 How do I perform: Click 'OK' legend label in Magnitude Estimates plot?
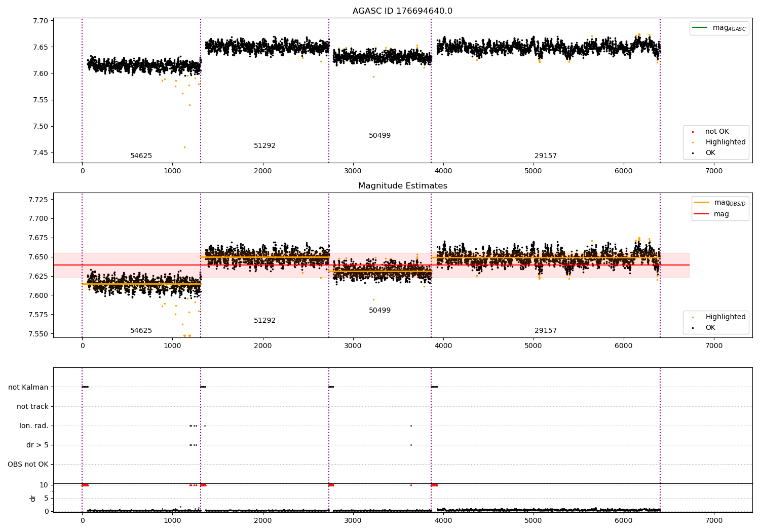click(710, 328)
